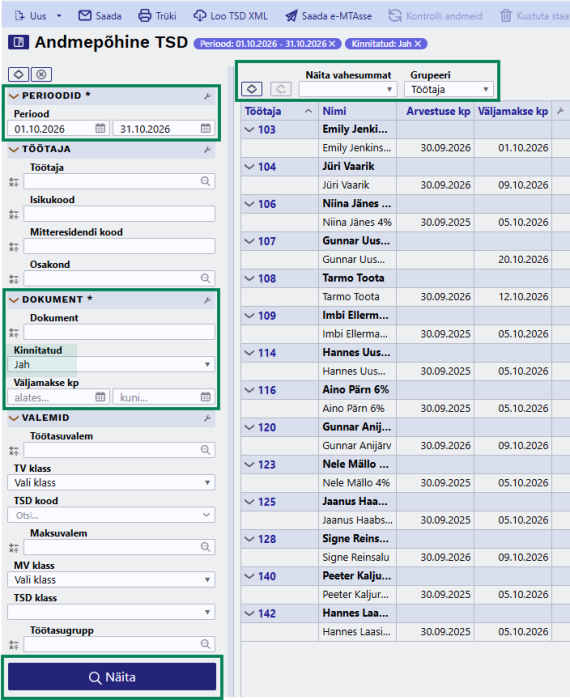Click the search icon in Töötaja field
This screenshot has height=700, width=570.
click(x=205, y=181)
